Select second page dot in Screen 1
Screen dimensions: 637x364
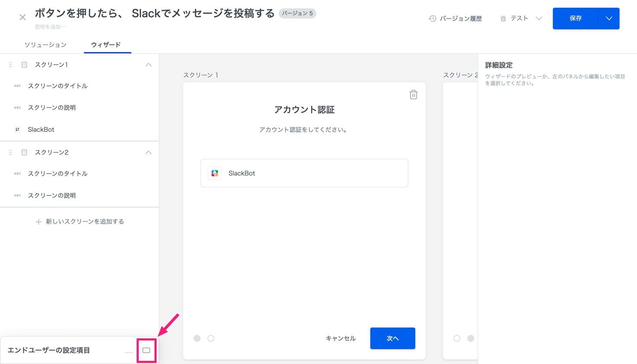(x=211, y=338)
